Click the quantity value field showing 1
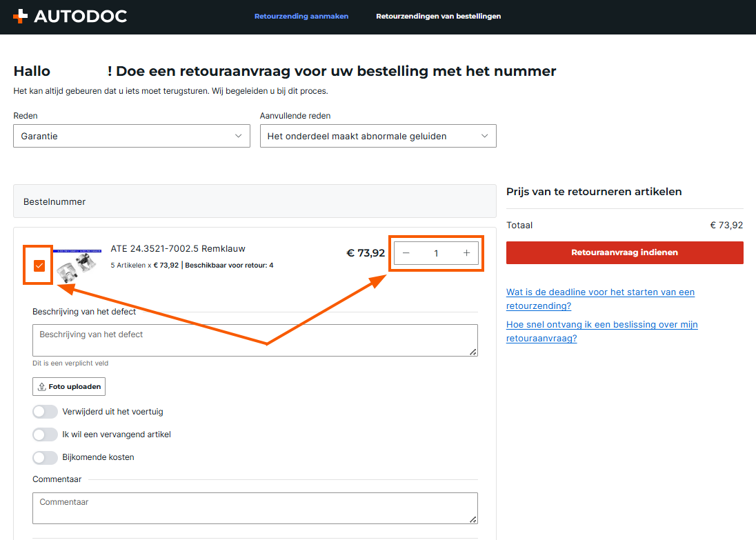The width and height of the screenshot is (756, 540). point(436,253)
